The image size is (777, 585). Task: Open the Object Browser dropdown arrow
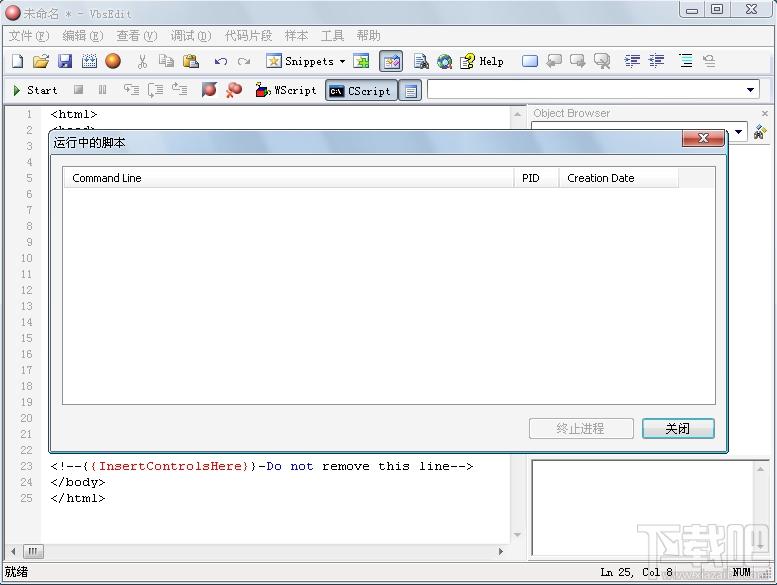point(738,132)
